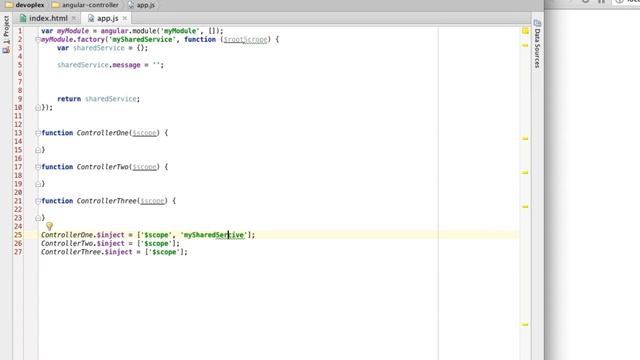Open the Project tool window
The image size is (640, 360).
pyautogui.click(x=6, y=34)
